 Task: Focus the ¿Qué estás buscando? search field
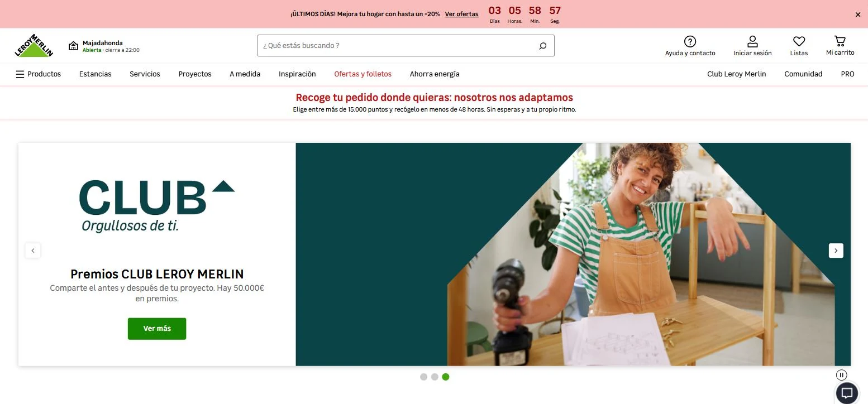point(406,46)
